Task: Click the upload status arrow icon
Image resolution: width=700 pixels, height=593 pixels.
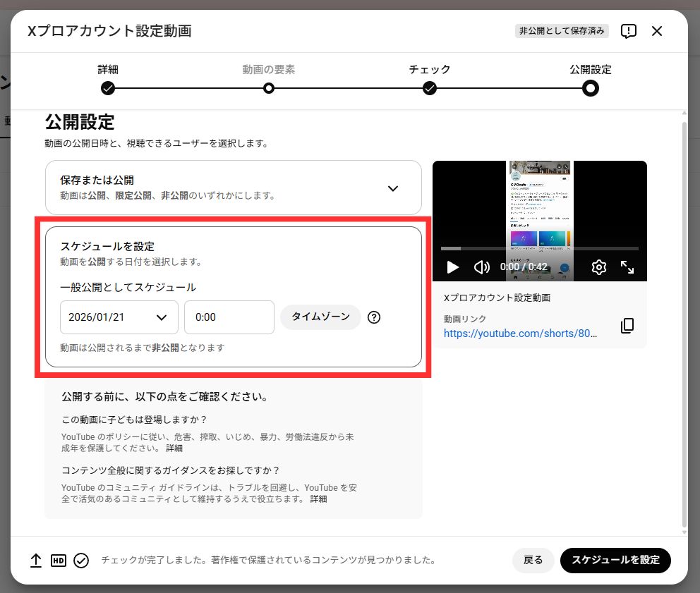Action: coord(36,561)
